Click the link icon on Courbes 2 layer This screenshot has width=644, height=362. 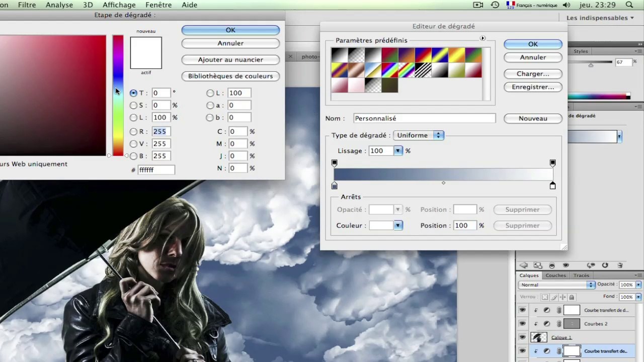558,324
